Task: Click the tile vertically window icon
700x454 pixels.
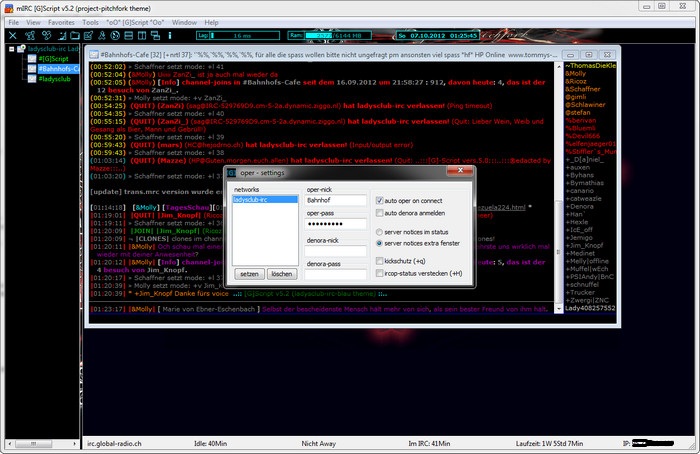Action: coord(142,35)
